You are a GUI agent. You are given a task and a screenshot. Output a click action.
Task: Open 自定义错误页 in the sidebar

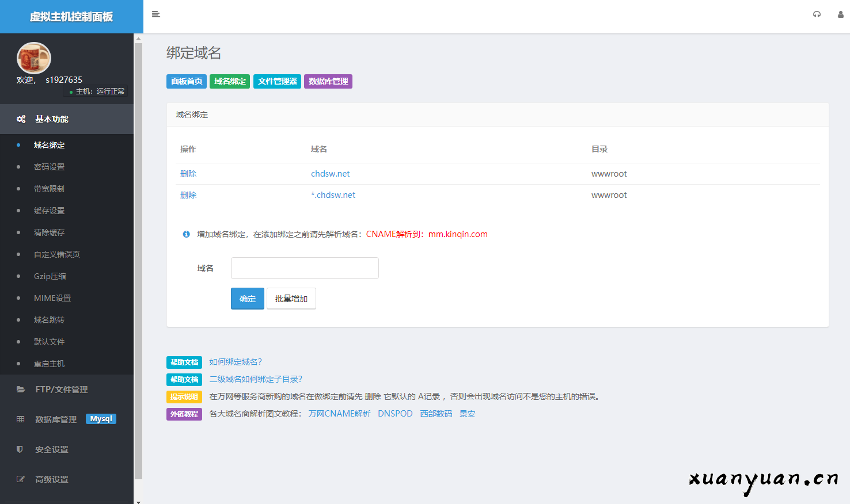click(57, 254)
